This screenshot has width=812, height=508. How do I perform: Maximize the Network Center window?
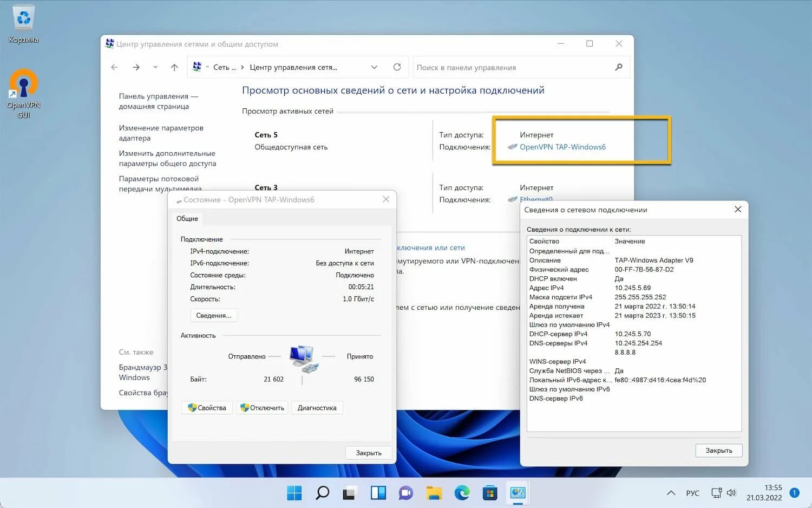590,44
